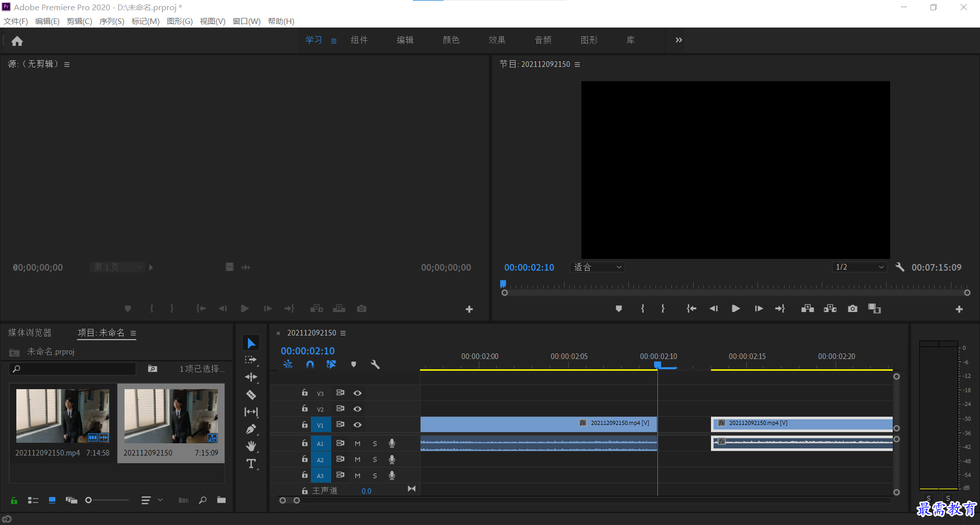Viewport: 980px width, 525px height.
Task: Create new bin folder in project panel
Action: tap(222, 500)
